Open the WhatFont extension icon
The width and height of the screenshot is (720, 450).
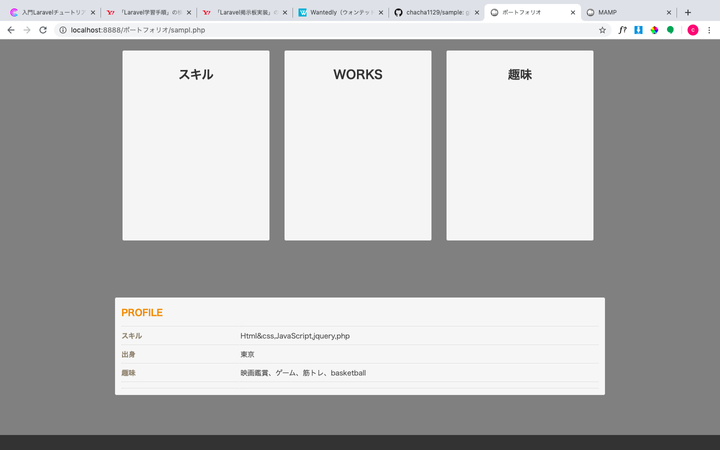click(x=622, y=30)
